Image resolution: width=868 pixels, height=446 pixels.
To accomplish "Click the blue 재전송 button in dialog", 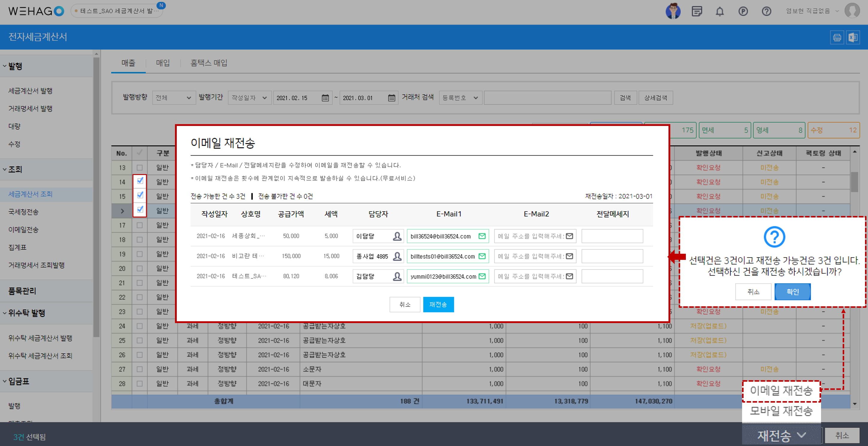I will [x=438, y=305].
